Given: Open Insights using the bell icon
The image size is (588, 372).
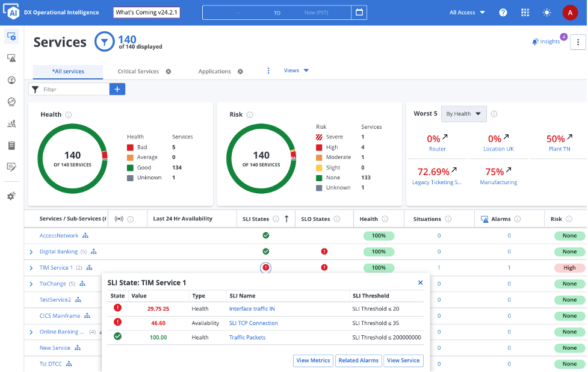Looking at the screenshot, I should (x=535, y=41).
